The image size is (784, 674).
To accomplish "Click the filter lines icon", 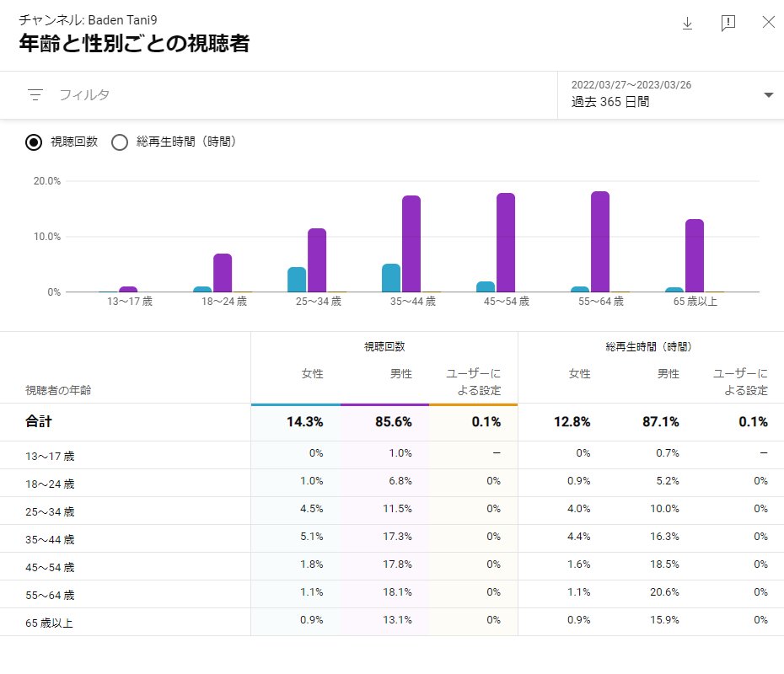I will [x=35, y=94].
